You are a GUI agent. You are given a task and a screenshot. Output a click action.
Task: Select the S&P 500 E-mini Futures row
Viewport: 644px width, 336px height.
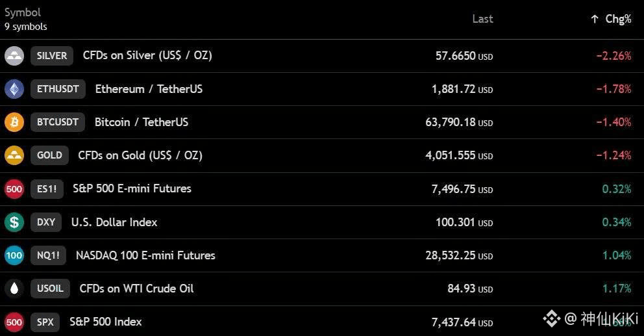[x=322, y=189]
